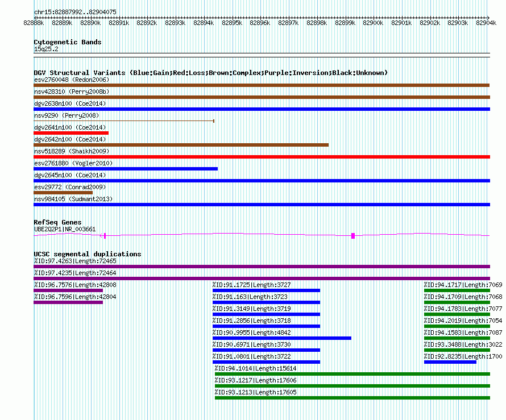Click the small UBE2Q2P1 exon near 82890k
Screen dimensions: 506x420
[105, 236]
